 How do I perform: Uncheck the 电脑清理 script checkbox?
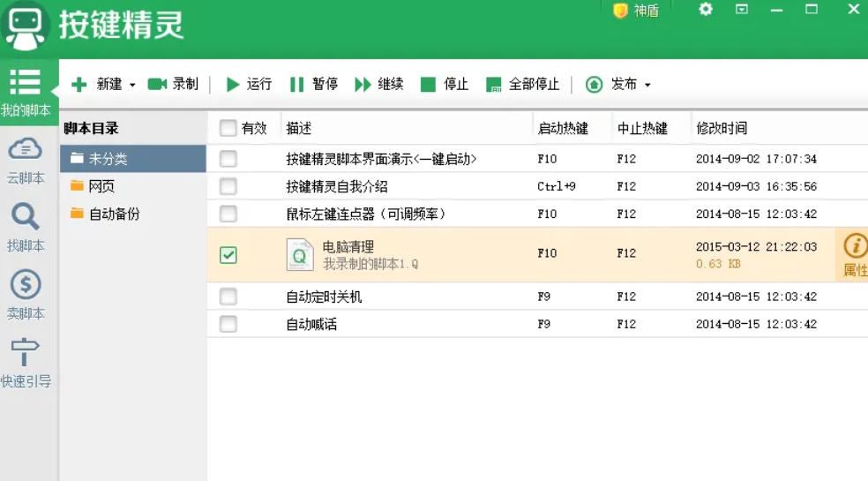tap(228, 254)
